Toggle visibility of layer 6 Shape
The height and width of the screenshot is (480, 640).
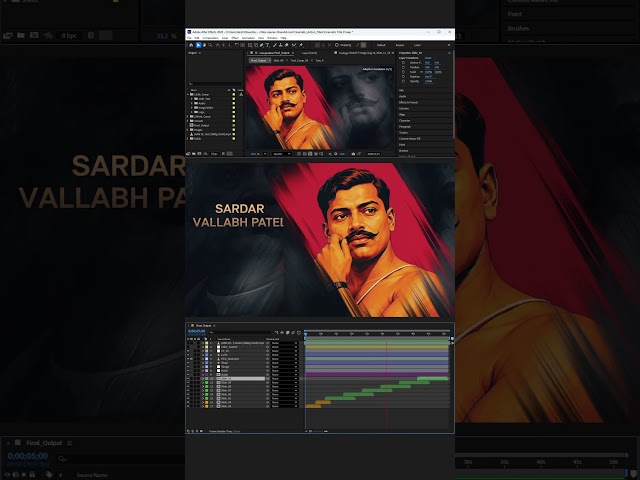[188, 363]
